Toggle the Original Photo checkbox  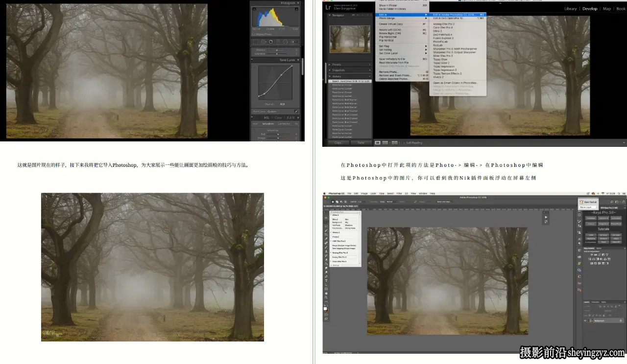pos(254,34)
